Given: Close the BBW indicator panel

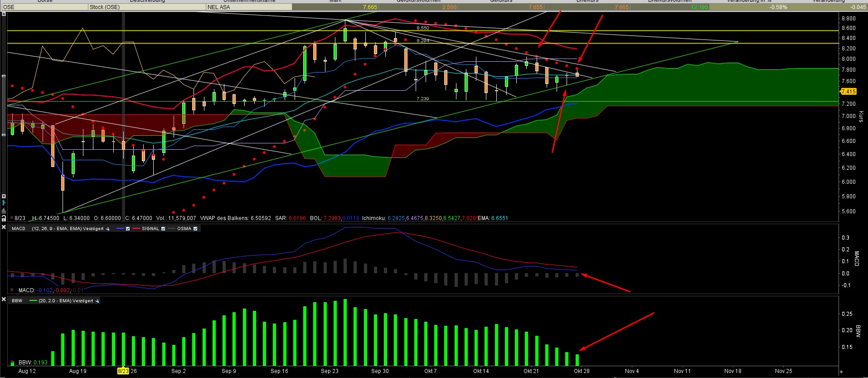Looking at the screenshot, I should coord(4,300).
